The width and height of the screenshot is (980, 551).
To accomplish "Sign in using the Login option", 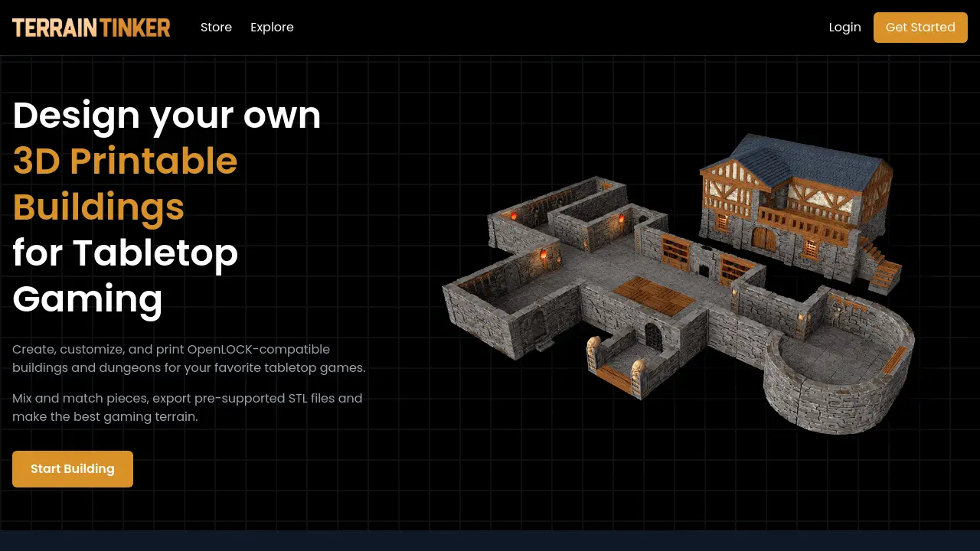I will click(x=844, y=27).
